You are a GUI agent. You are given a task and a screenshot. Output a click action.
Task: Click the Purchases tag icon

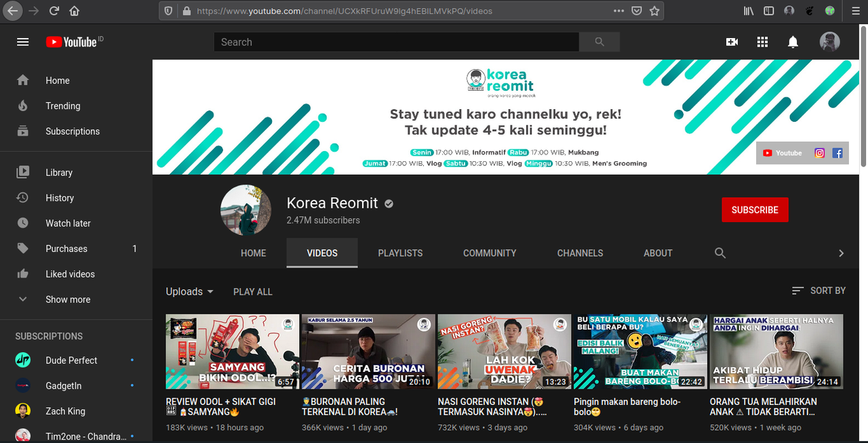(x=23, y=249)
